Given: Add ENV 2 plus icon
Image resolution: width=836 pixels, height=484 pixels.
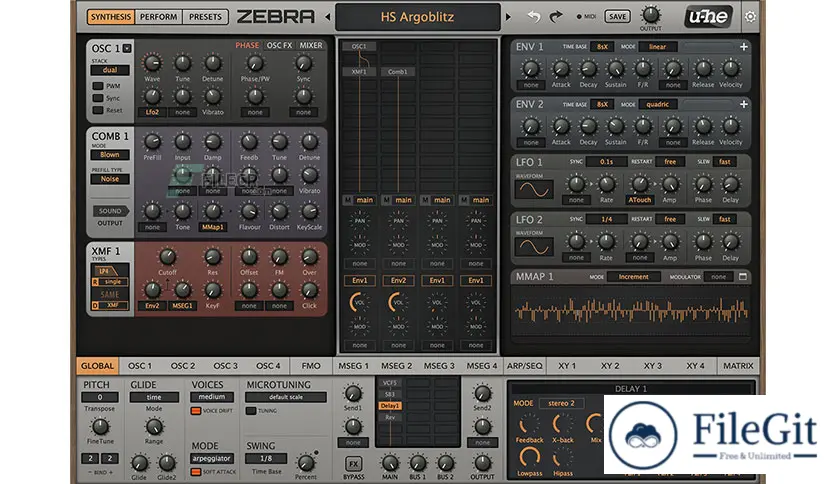Looking at the screenshot, I should click(x=743, y=104).
